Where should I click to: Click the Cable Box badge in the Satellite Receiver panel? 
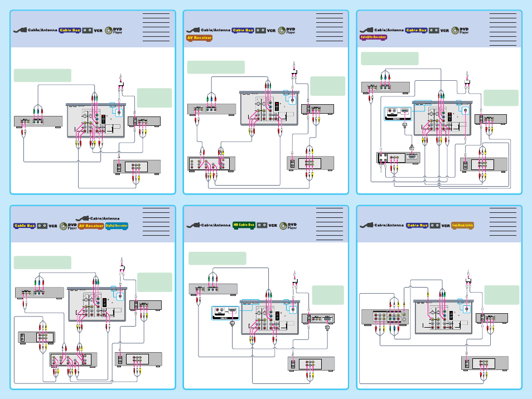[417, 30]
